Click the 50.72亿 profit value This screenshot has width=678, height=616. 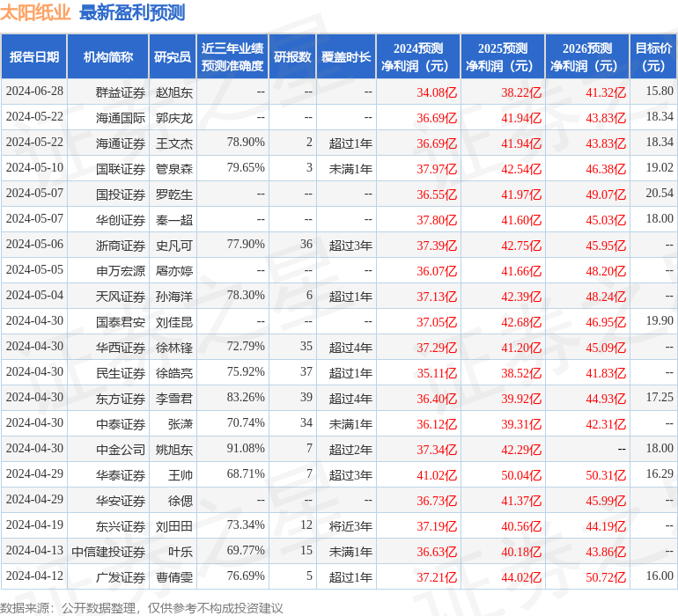pyautogui.click(x=606, y=577)
